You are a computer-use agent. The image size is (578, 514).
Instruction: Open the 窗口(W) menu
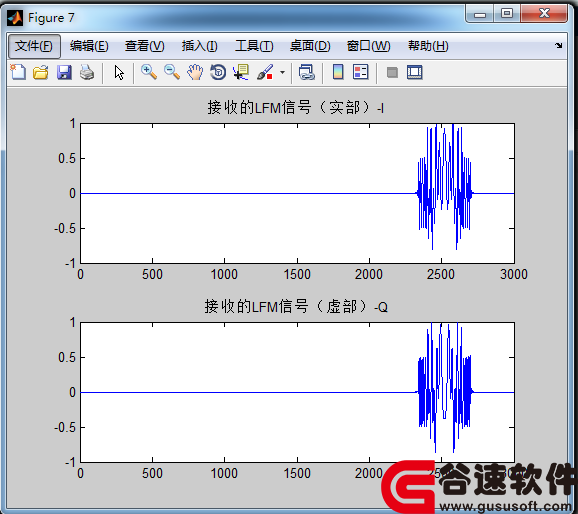pos(369,46)
